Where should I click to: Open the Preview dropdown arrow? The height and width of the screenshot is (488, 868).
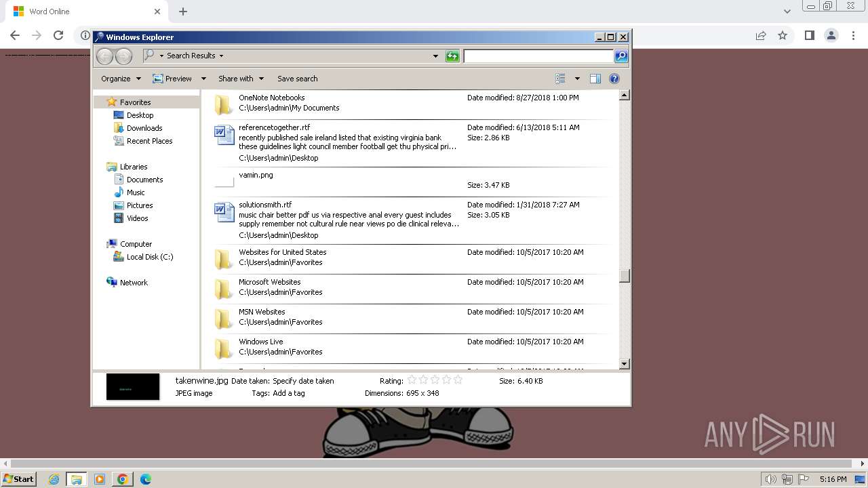click(x=203, y=79)
